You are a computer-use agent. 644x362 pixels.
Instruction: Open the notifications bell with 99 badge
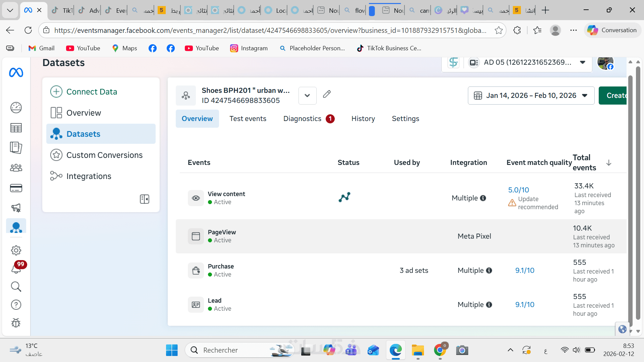click(16, 268)
